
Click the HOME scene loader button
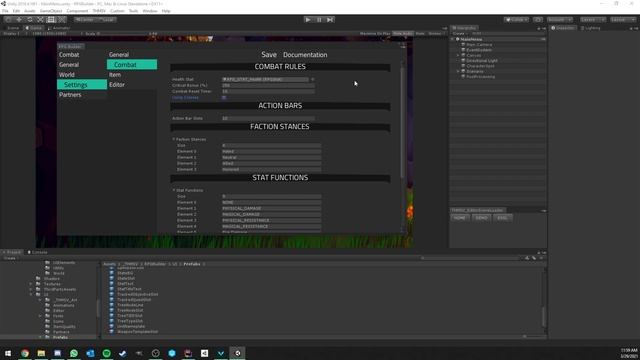point(460,218)
